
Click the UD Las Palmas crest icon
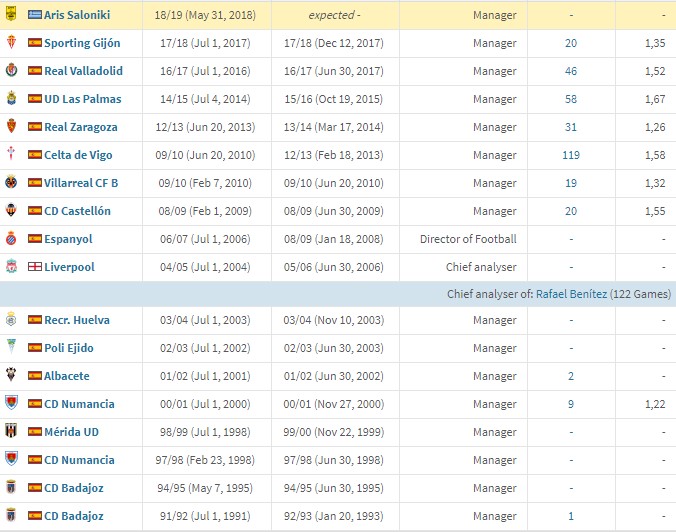tap(11, 98)
